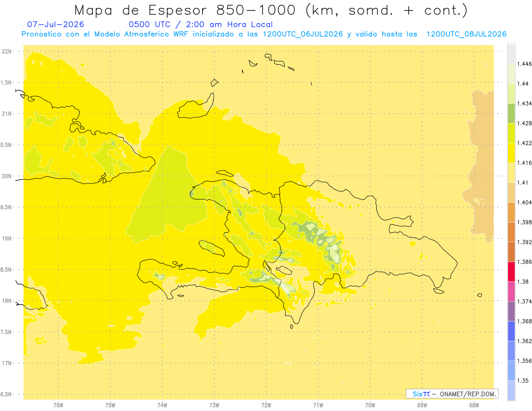The width and height of the screenshot is (532, 411).
Task: Click the map title 'Mapa de Espesor 850-1000'
Action: tap(187, 10)
